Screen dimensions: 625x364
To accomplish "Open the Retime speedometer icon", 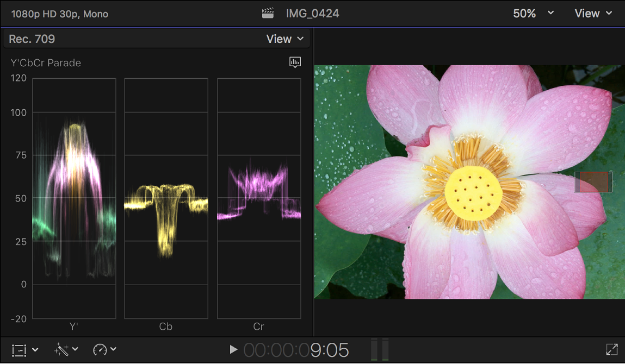I will click(99, 349).
